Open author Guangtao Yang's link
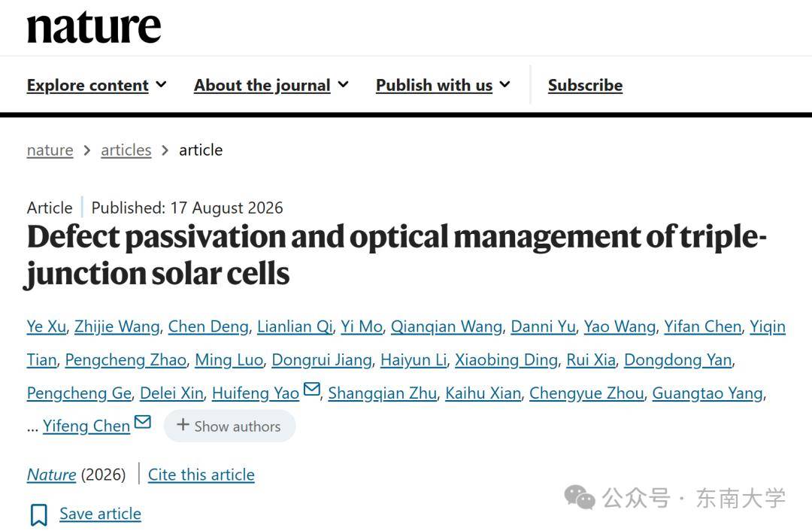Image resolution: width=812 pixels, height=531 pixels. 707,393
